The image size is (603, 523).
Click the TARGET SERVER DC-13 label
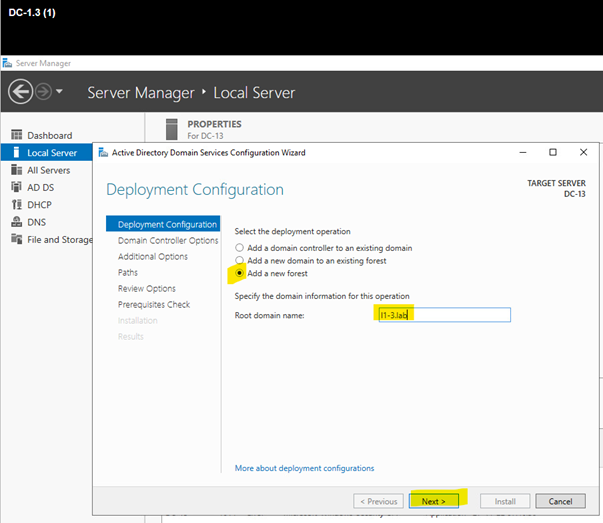(556, 188)
